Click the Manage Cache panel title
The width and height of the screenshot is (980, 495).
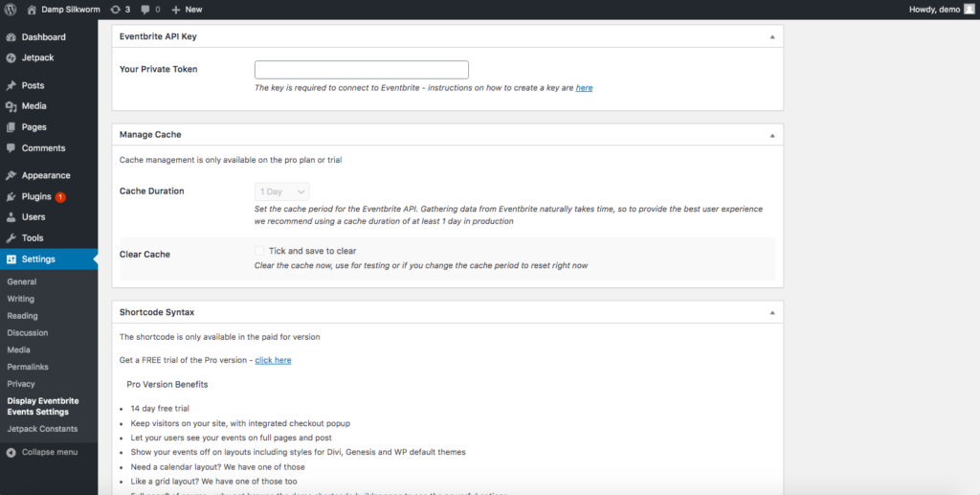click(x=150, y=135)
